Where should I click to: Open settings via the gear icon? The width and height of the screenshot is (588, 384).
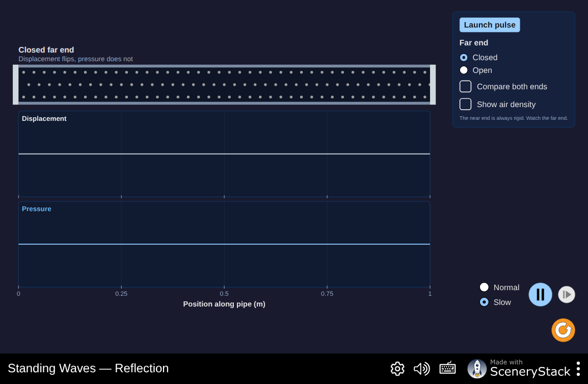pos(397,369)
